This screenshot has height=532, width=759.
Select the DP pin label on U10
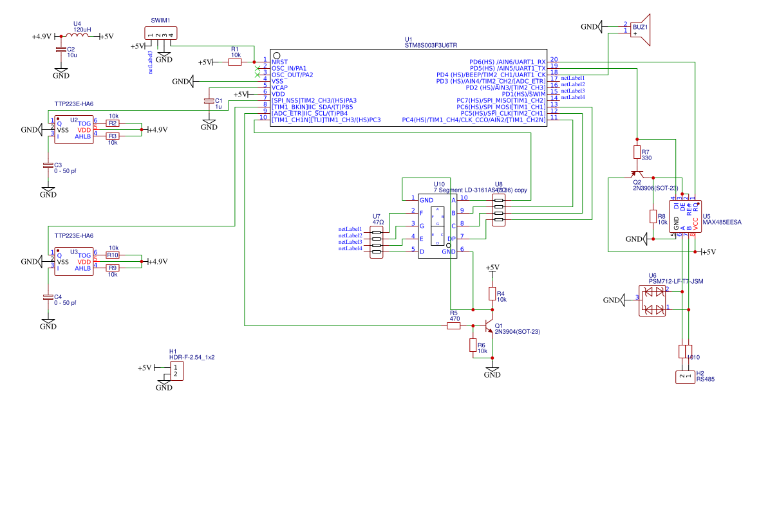451,239
